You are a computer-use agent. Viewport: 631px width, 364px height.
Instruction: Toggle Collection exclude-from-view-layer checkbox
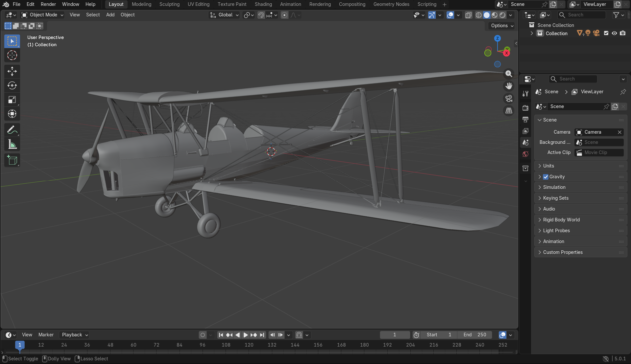(x=606, y=33)
